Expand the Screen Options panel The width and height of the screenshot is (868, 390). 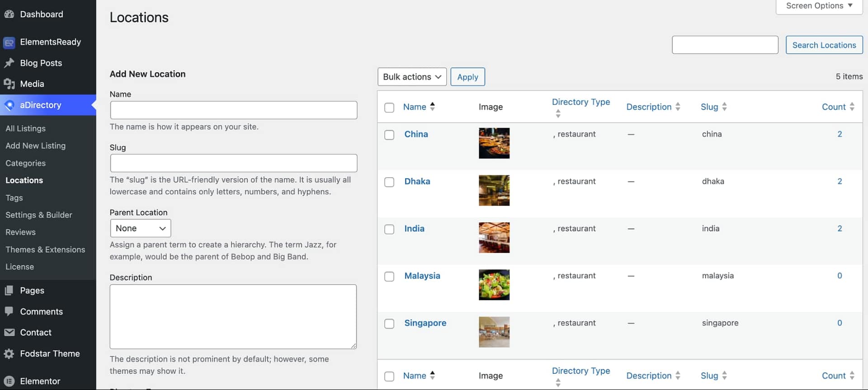pos(819,6)
